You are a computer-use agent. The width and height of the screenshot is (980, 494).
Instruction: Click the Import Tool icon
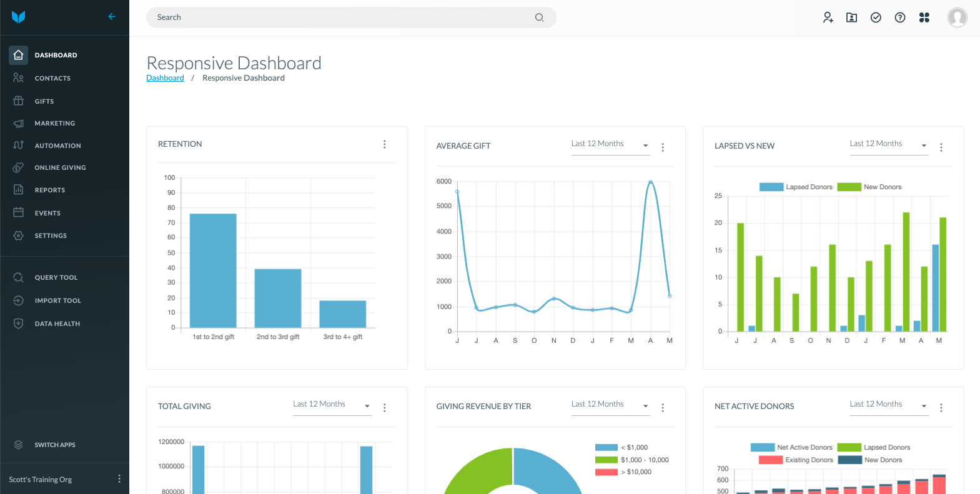tap(19, 300)
